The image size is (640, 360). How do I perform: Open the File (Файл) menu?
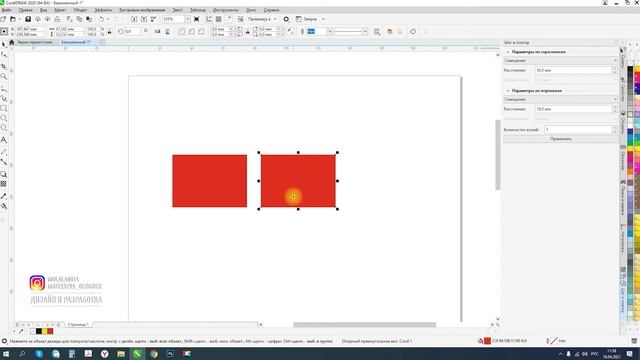coord(7,10)
